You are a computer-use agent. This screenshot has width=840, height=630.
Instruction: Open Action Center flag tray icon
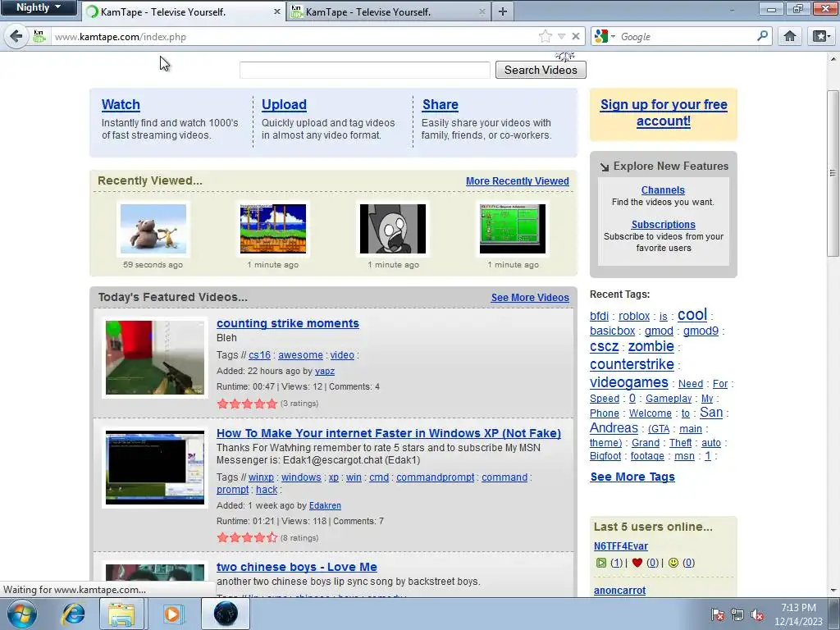point(717,615)
